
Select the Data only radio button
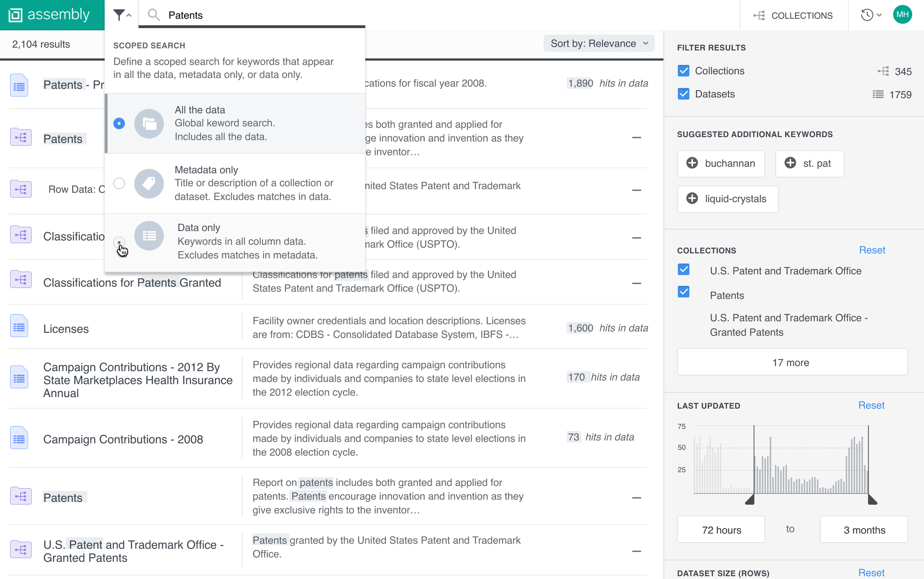point(119,243)
